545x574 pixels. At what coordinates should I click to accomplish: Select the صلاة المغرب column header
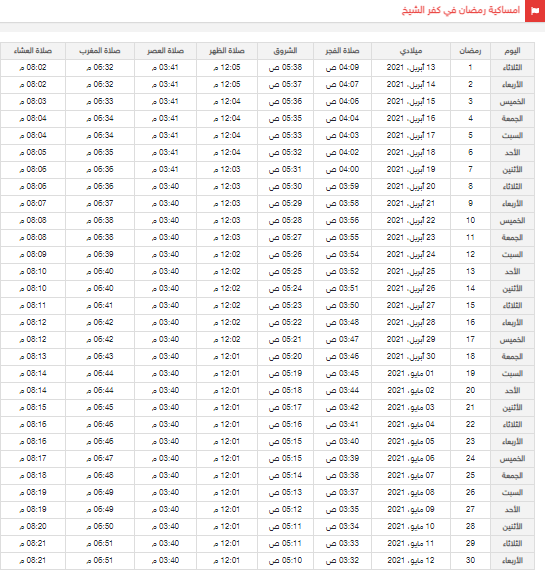(100, 51)
